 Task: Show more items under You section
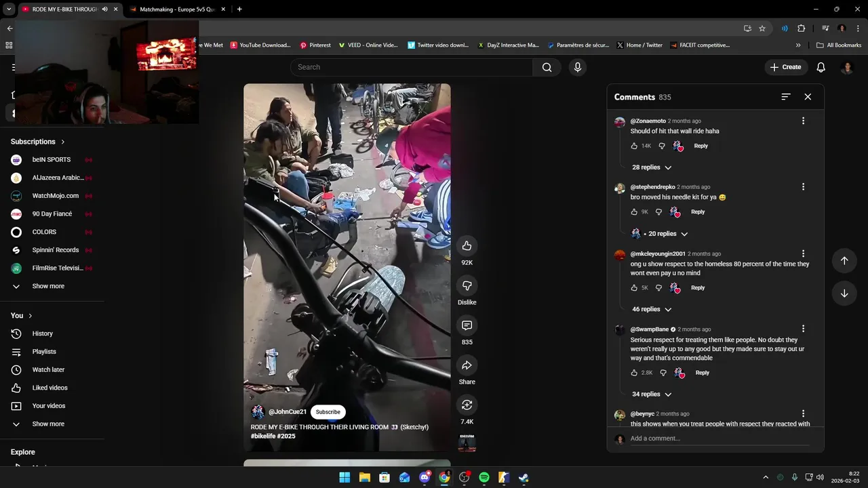(x=49, y=424)
